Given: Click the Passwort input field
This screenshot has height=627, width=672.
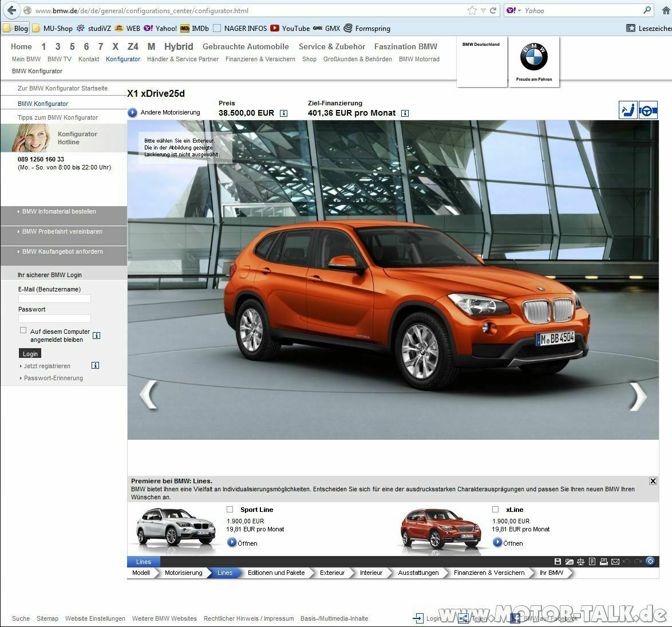Looking at the screenshot, I should [54, 318].
